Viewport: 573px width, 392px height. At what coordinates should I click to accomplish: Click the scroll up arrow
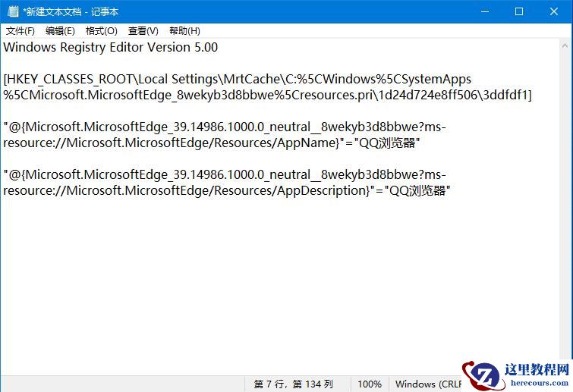tap(565, 46)
